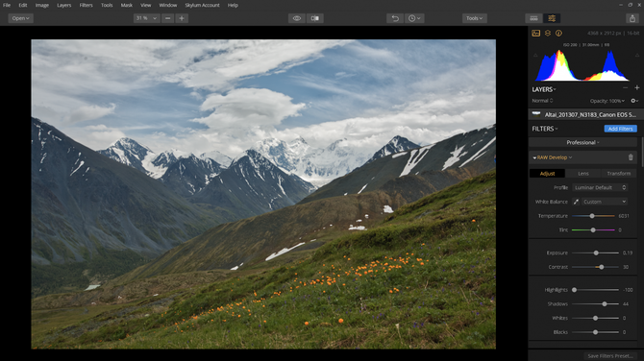This screenshot has width=644, height=361.
Task: Open the Help menu
Action: point(233,6)
